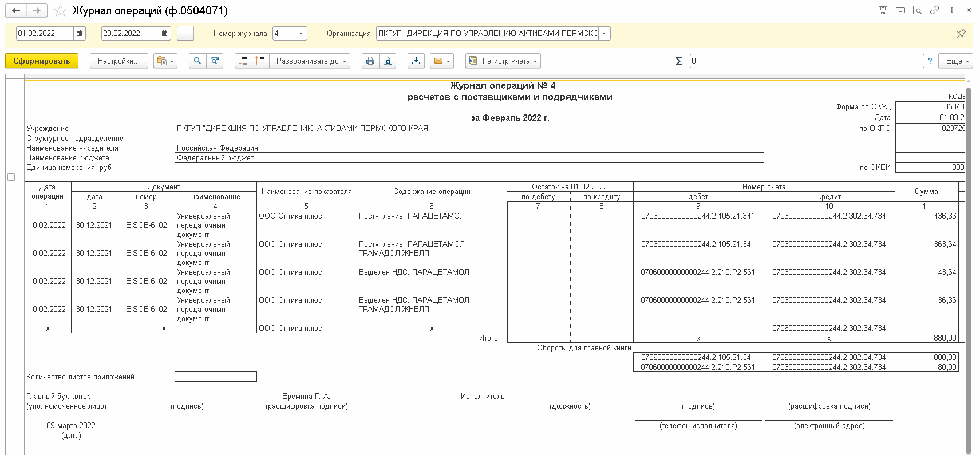Save the document using the floppy icon
This screenshot has height=455, width=980.
coord(883,10)
